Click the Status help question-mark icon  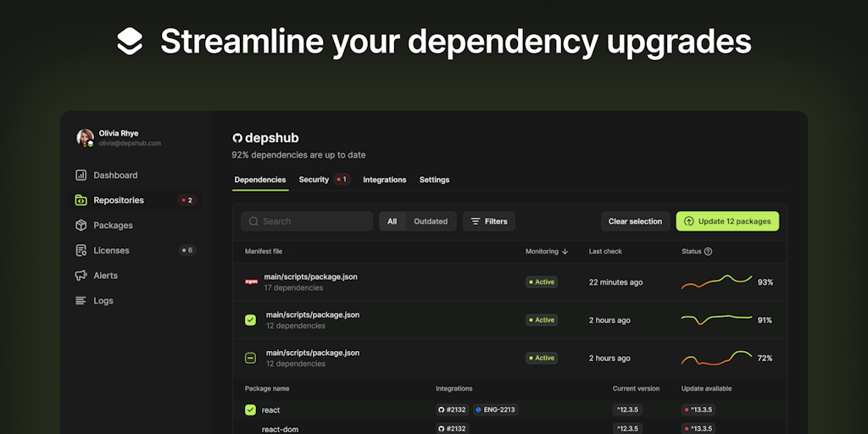click(708, 252)
